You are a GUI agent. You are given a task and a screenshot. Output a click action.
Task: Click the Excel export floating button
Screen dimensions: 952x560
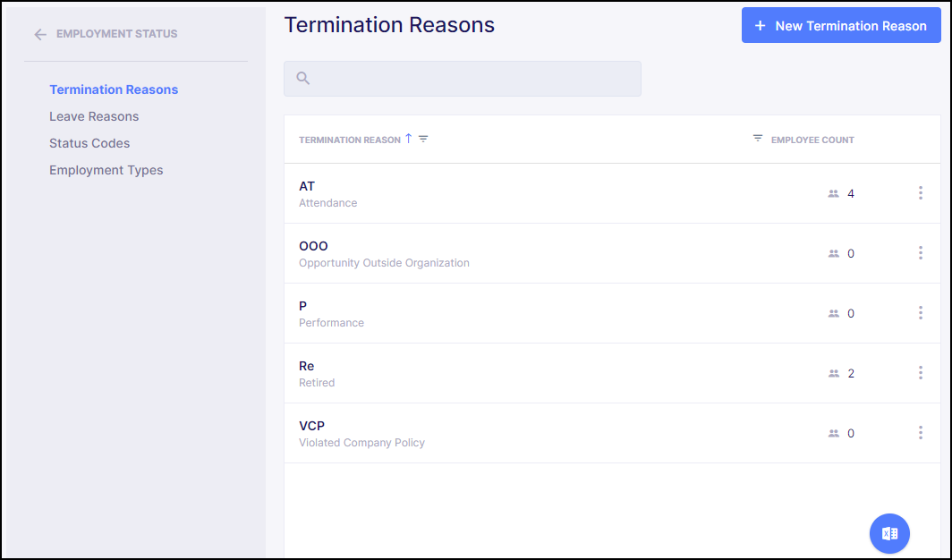click(889, 533)
